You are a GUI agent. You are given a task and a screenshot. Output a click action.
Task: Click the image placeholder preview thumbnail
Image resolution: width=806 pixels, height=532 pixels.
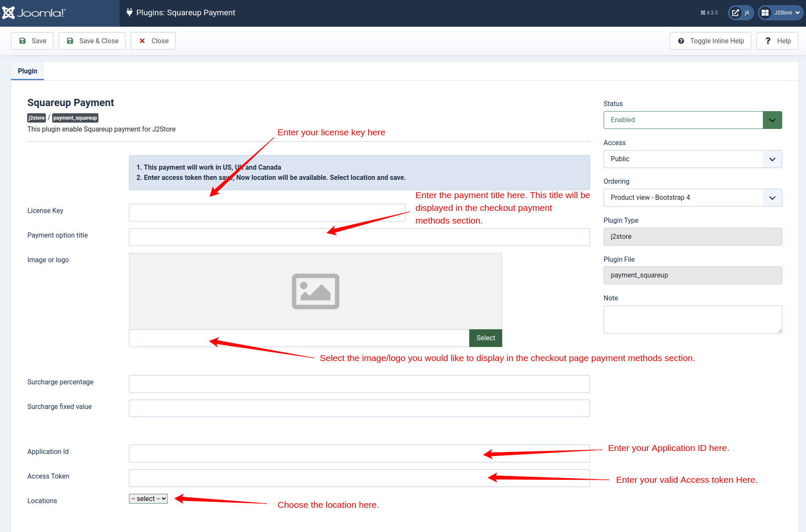(316, 291)
